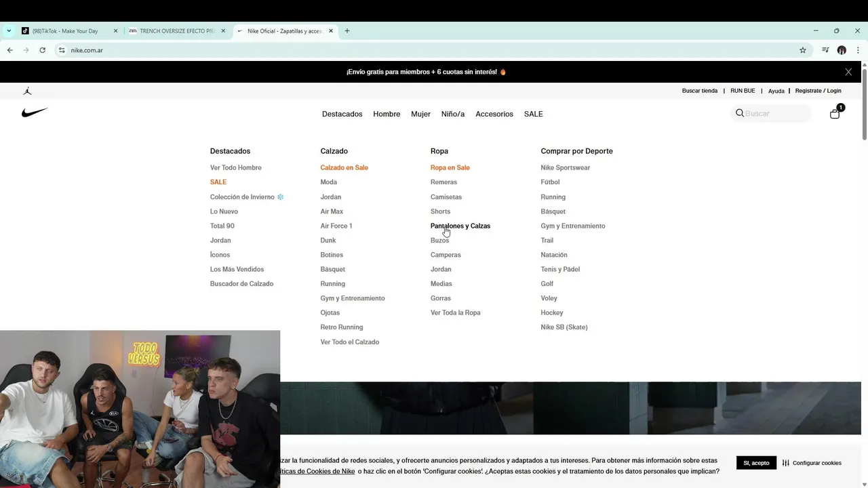Open Total 90 link
Image resolution: width=868 pixels, height=488 pixels.
coord(222,226)
